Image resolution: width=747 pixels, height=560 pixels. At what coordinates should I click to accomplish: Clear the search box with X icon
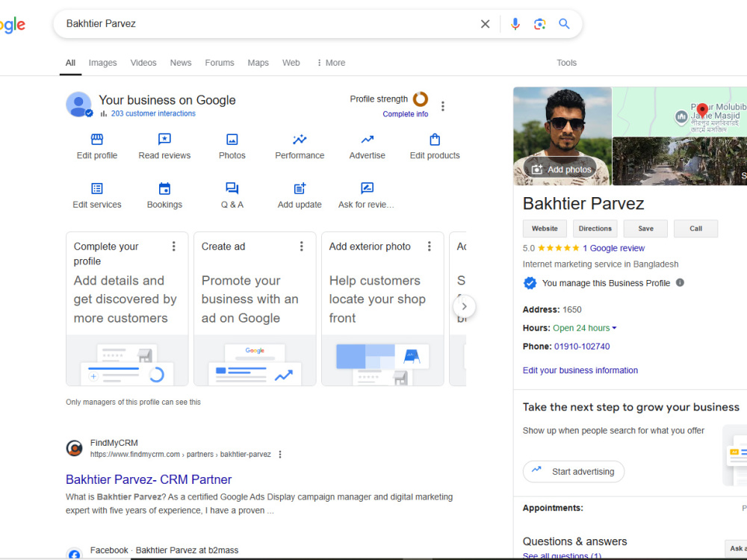point(485,24)
